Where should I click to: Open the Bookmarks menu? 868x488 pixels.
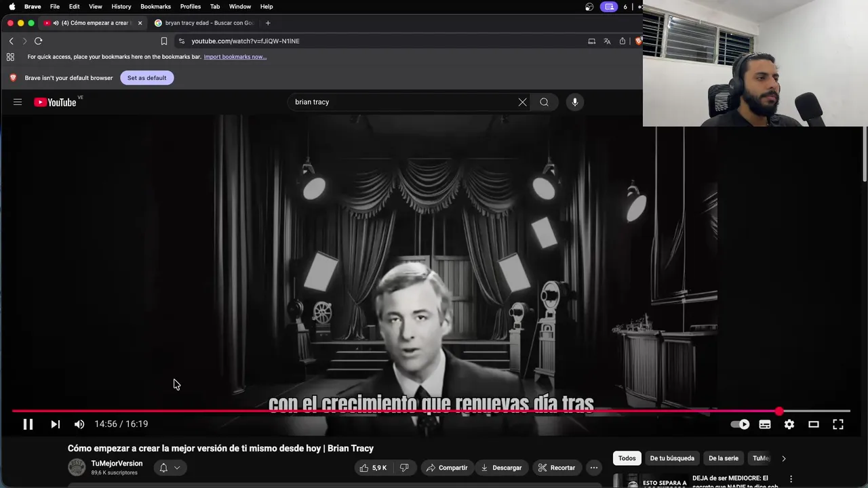click(156, 7)
